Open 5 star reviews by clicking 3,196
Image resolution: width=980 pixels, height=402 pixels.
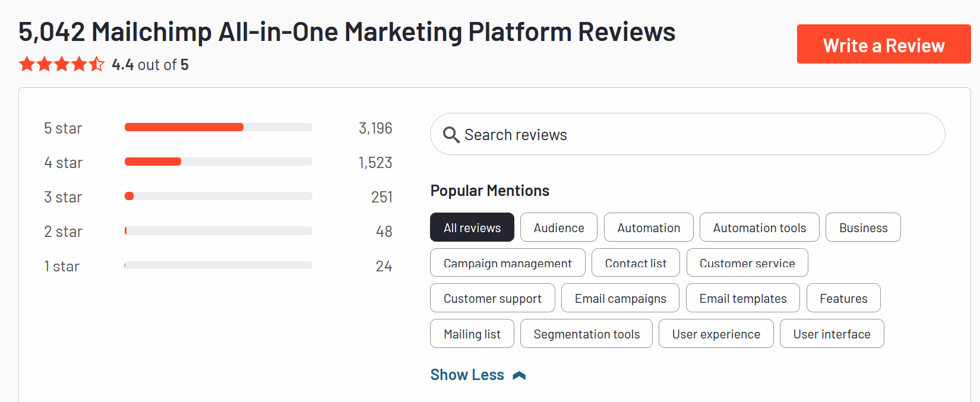click(375, 128)
